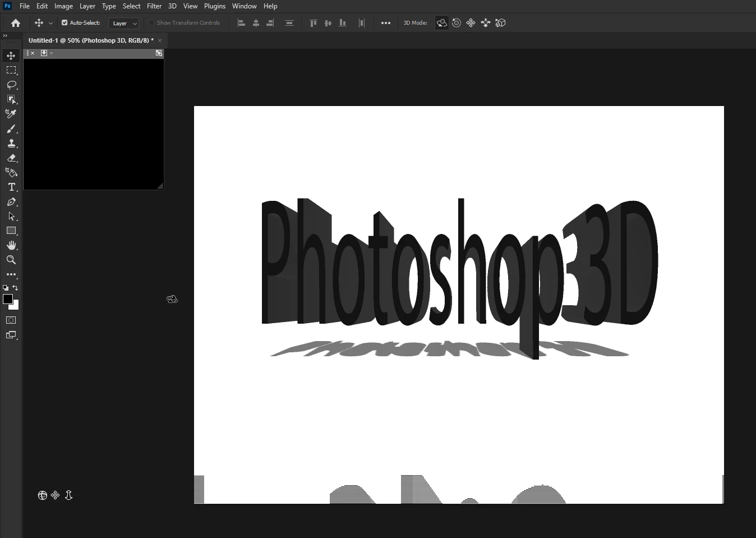Activate Slide 3D Camera mode
This screenshot has height=538, width=756.
click(486, 23)
